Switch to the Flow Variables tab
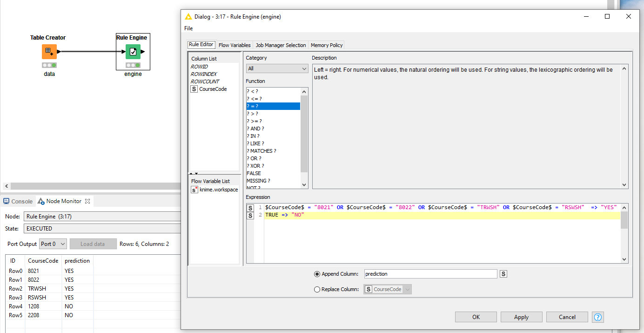644x333 pixels. coord(235,45)
